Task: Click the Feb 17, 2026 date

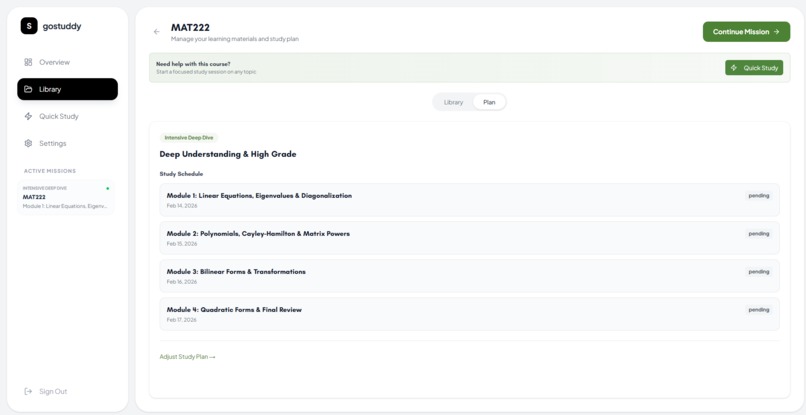Action: [x=182, y=320]
